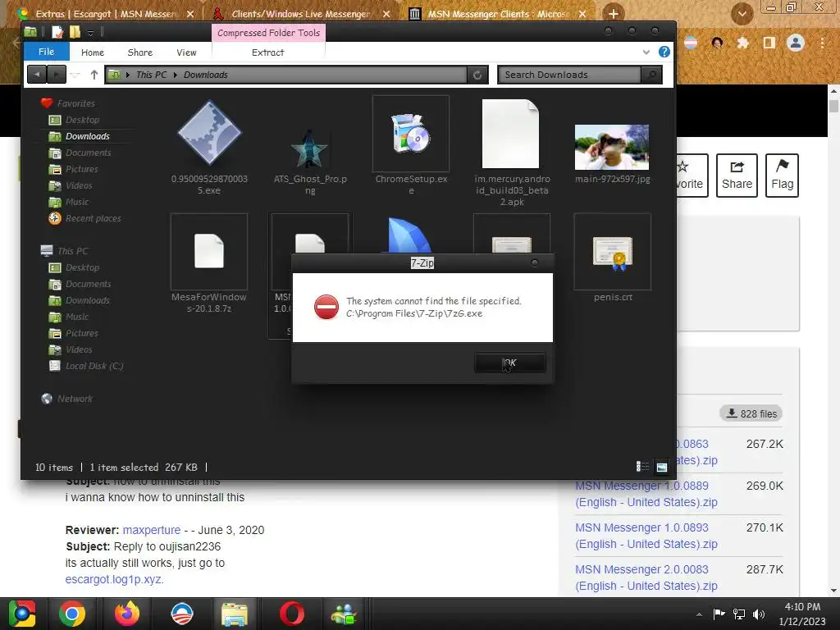Open Pictures under Favorites
This screenshot has width=840, height=630.
pos(81,169)
